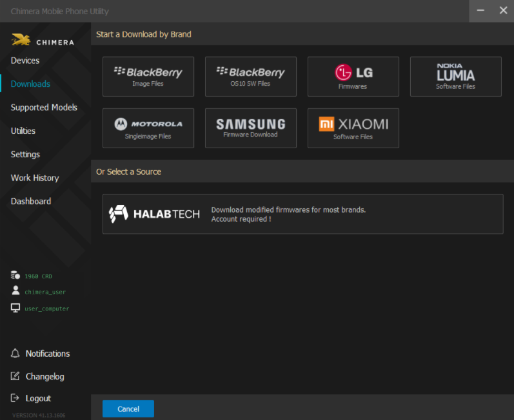Click 'Account required !' text
Screen dimensions: 514x420
tap(241, 219)
